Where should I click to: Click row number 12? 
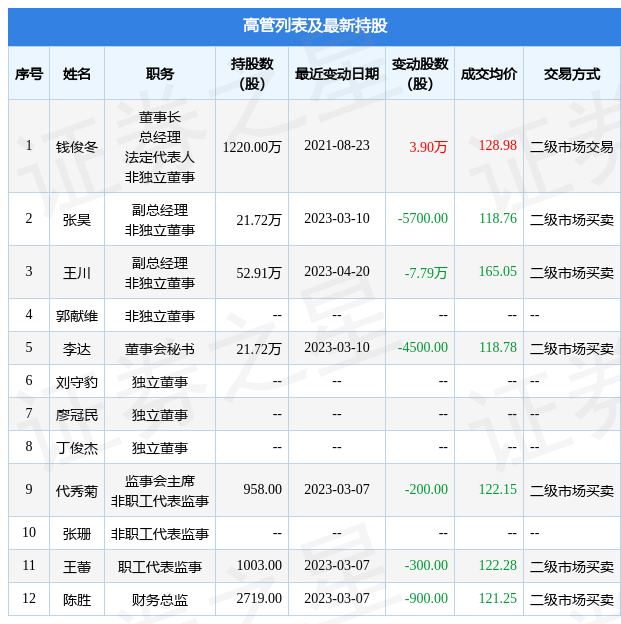(29, 599)
